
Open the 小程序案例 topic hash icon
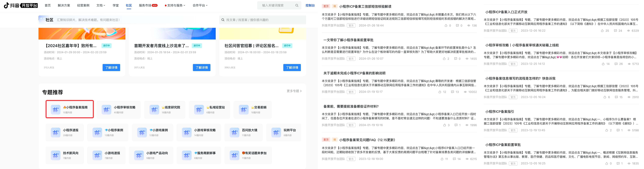pos(97,133)
